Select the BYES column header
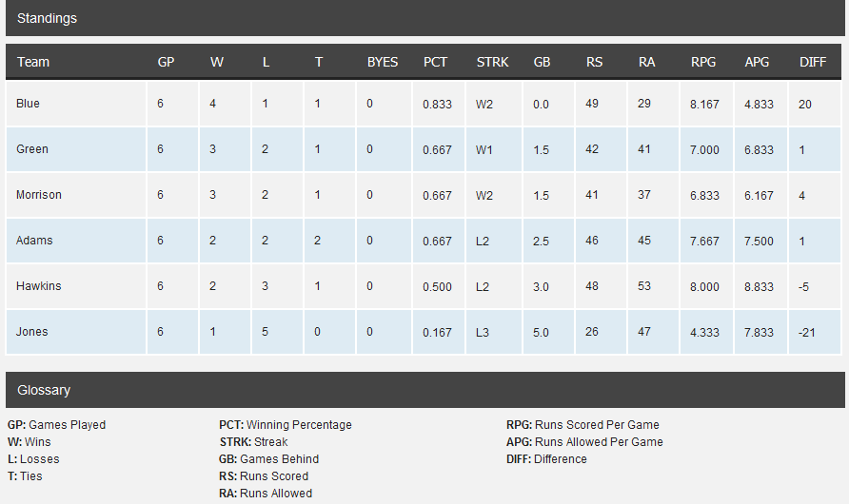 [383, 62]
